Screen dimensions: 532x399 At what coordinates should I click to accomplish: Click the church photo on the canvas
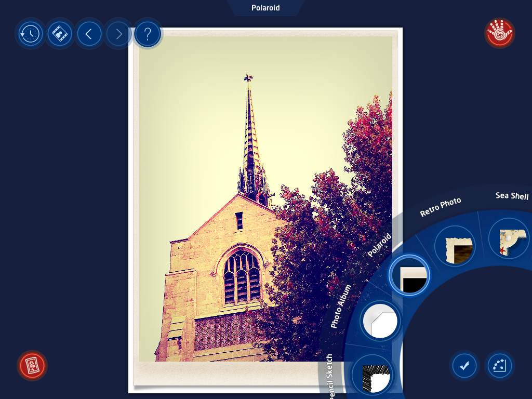pos(265,199)
